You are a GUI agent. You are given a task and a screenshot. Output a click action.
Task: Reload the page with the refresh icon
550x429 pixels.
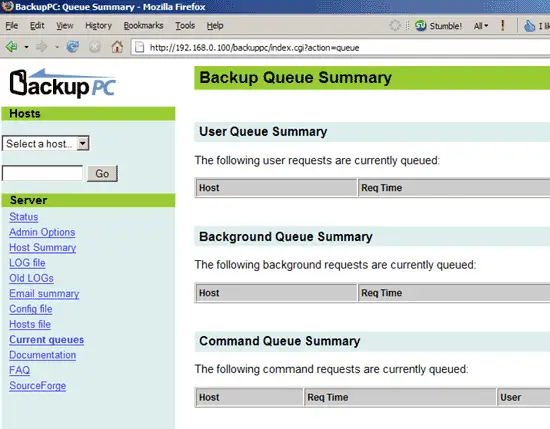click(73, 46)
